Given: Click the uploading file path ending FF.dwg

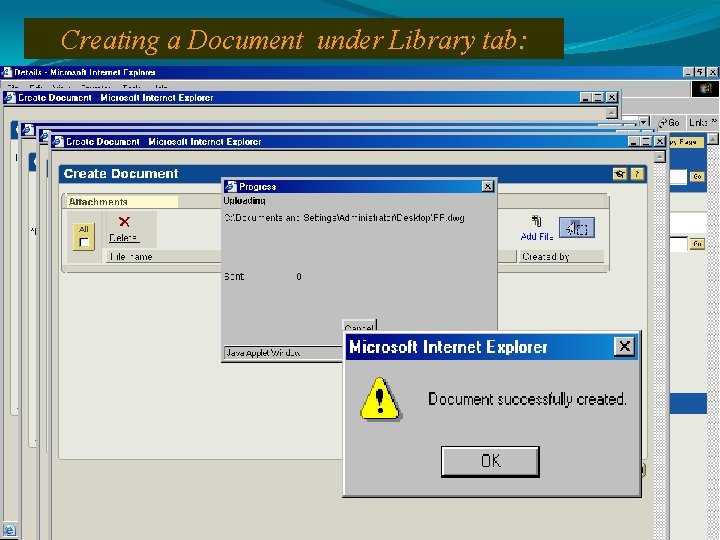Looking at the screenshot, I should [x=344, y=218].
